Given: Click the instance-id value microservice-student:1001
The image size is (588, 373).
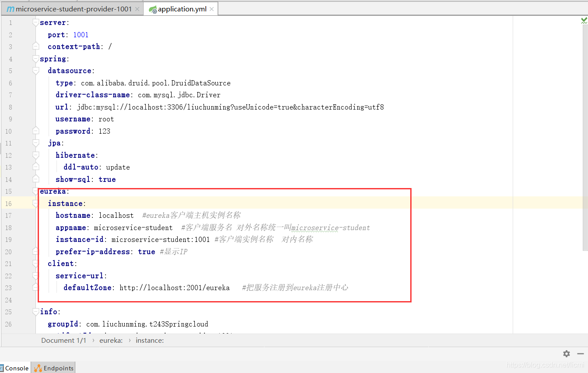Looking at the screenshot, I should pos(162,239).
